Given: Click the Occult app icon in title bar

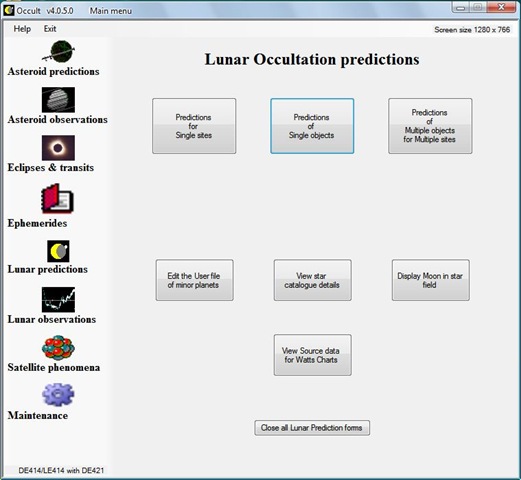Looking at the screenshot, I should coord(9,10).
